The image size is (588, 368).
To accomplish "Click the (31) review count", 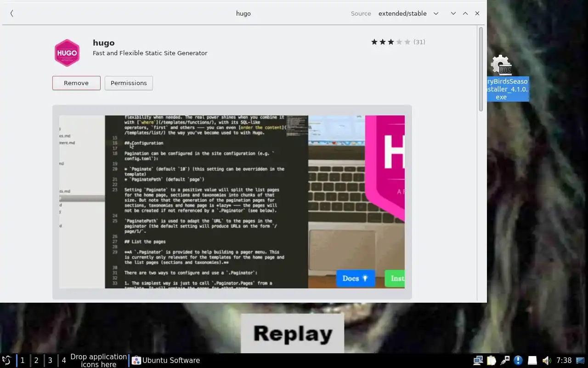I will pyautogui.click(x=419, y=42).
